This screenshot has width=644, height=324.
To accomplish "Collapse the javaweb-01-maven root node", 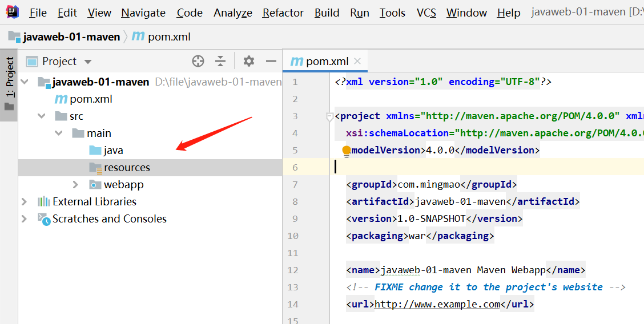I will (x=25, y=82).
